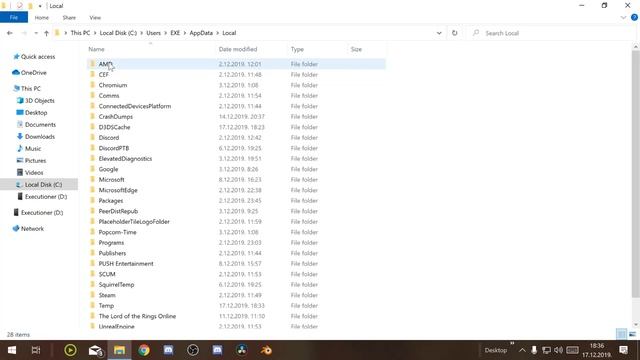Click the Up one level arrow
The image size is (640, 360).
[46, 33]
